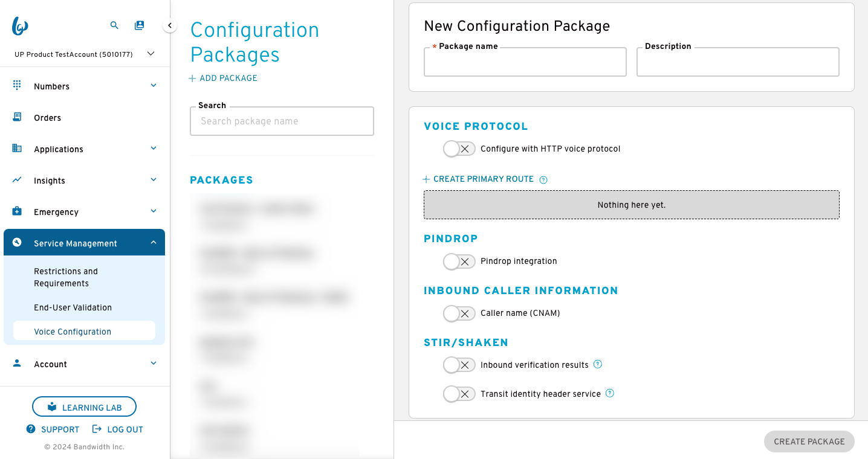
Task: Open the documentation book icon
Action: coord(140,25)
